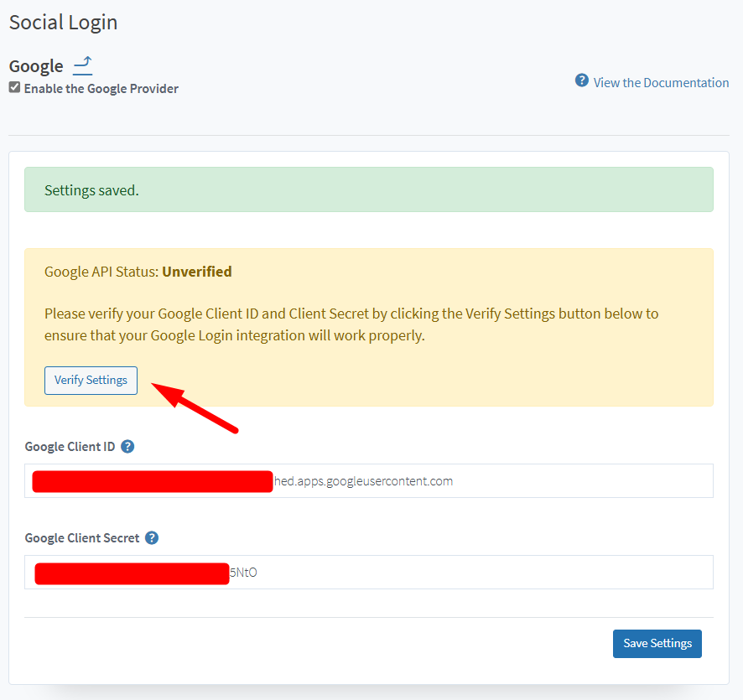This screenshot has height=700, width=743.
Task: Click the help icon next to View the Documentation
Action: pyautogui.click(x=581, y=80)
